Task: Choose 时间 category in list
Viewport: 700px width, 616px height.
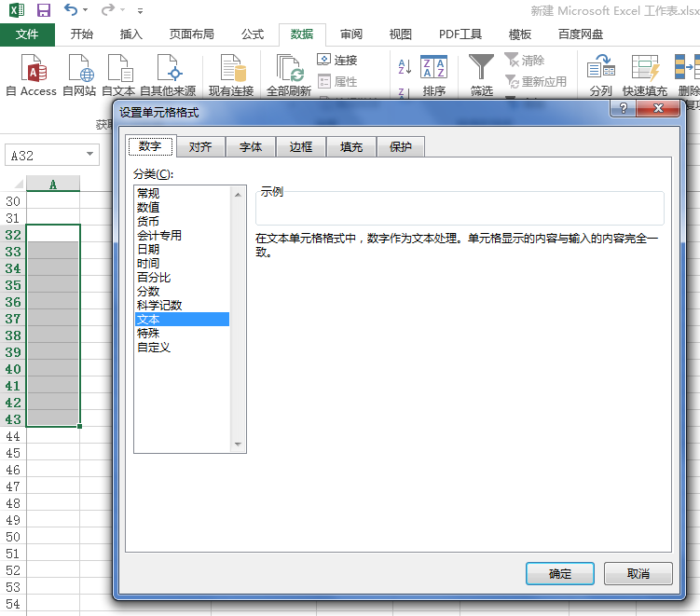Action: [182, 264]
